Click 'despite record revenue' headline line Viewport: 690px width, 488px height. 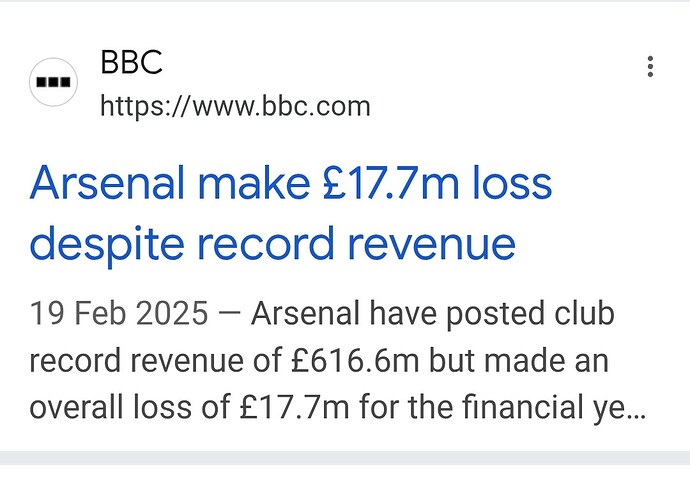pyautogui.click(x=272, y=245)
